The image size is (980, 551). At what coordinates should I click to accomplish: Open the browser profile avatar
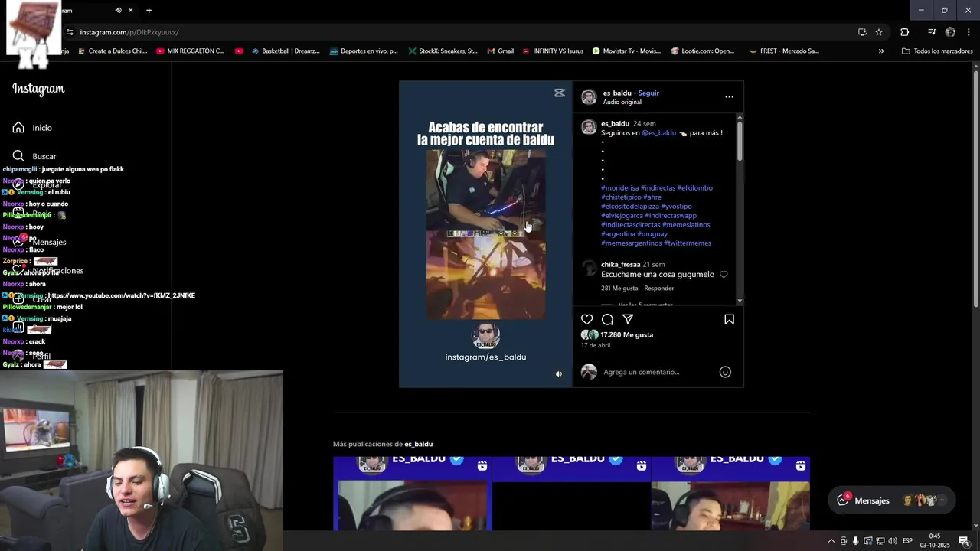click(950, 32)
